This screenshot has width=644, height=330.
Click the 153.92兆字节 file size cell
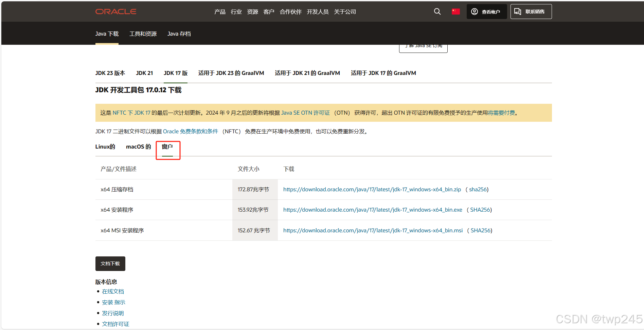click(255, 210)
